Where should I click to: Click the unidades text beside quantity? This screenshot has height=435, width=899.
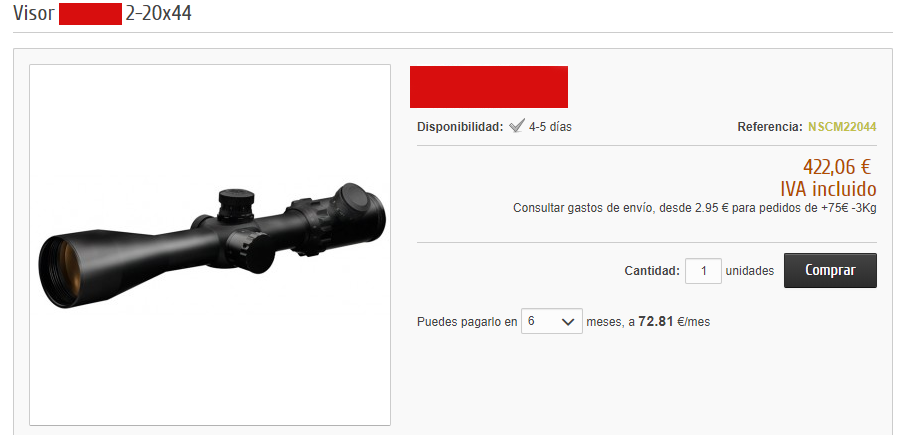click(750, 271)
